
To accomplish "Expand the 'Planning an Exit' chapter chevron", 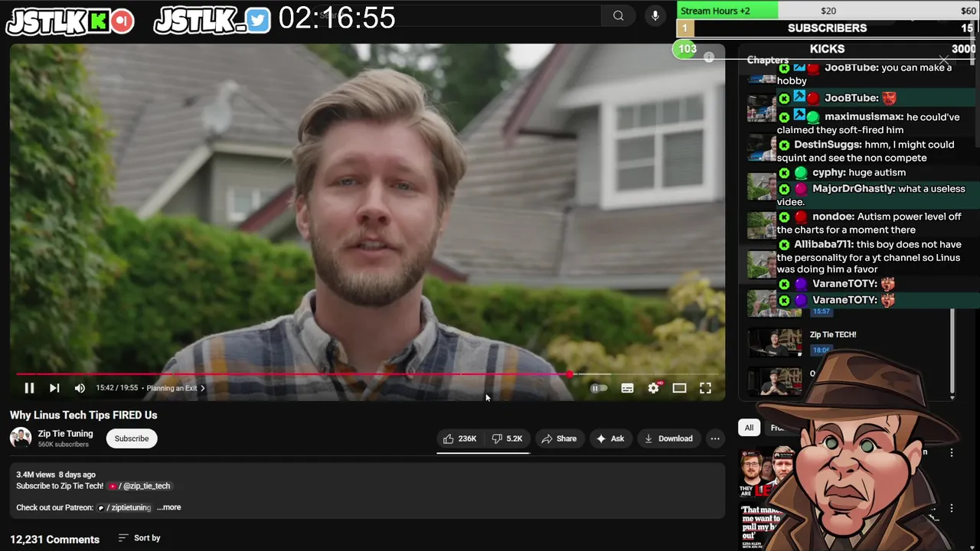I will pyautogui.click(x=202, y=388).
